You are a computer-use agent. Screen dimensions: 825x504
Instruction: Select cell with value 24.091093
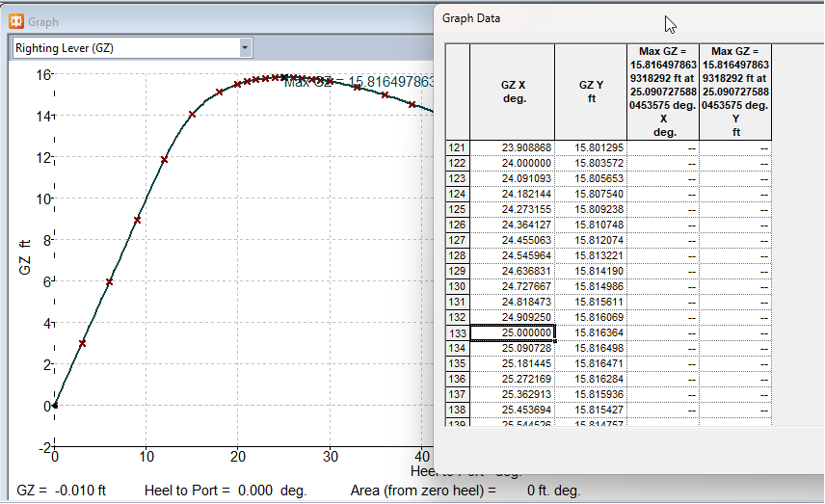coord(513,179)
